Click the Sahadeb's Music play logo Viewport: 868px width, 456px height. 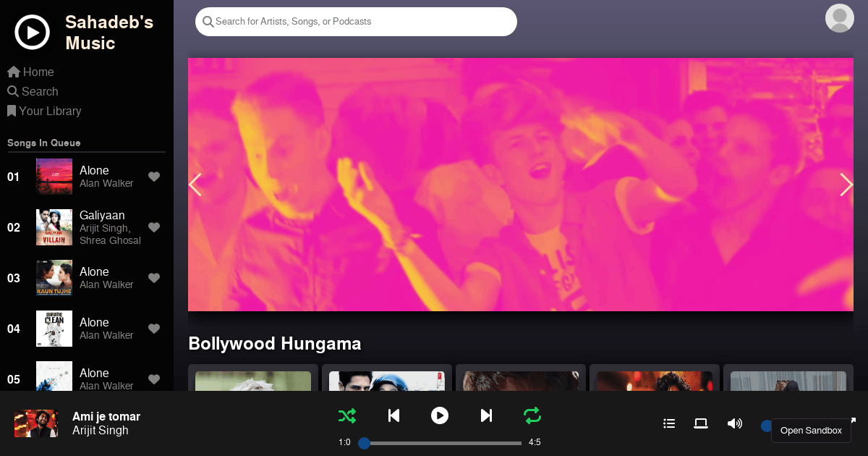[32, 32]
